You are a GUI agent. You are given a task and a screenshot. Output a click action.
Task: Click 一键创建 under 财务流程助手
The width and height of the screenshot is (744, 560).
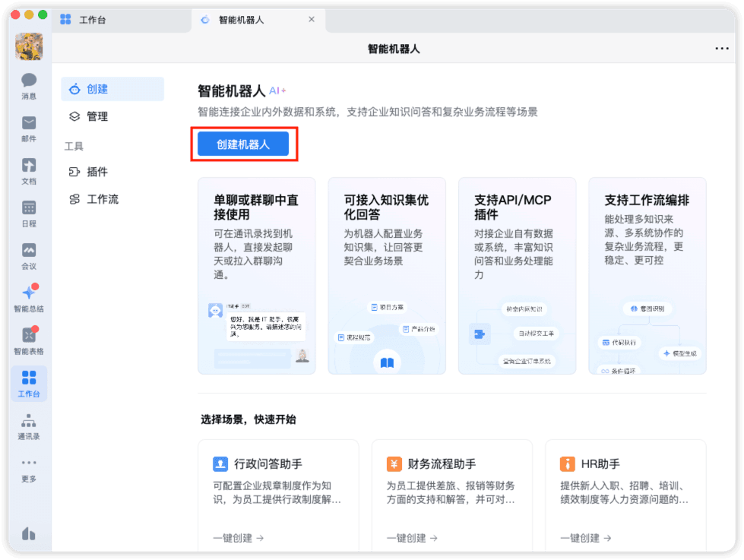click(412, 538)
